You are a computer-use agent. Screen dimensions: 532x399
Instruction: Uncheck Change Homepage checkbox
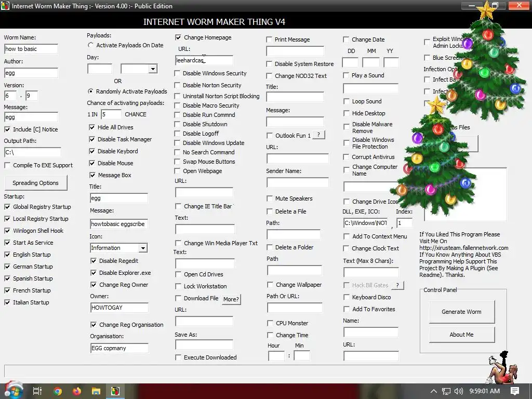tap(178, 37)
